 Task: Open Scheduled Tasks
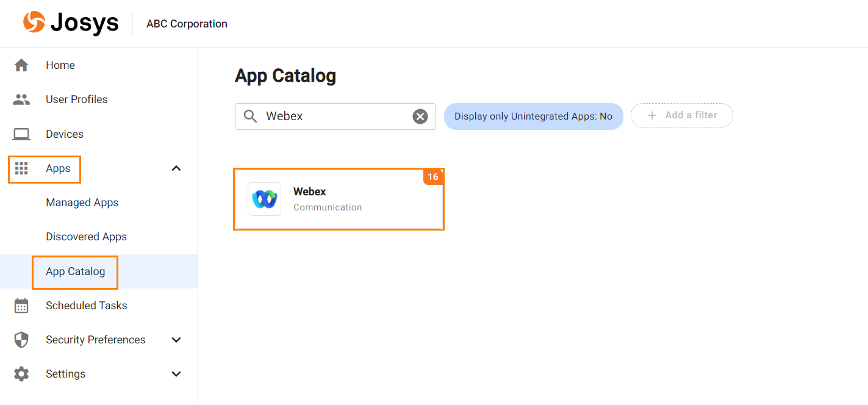click(x=87, y=306)
